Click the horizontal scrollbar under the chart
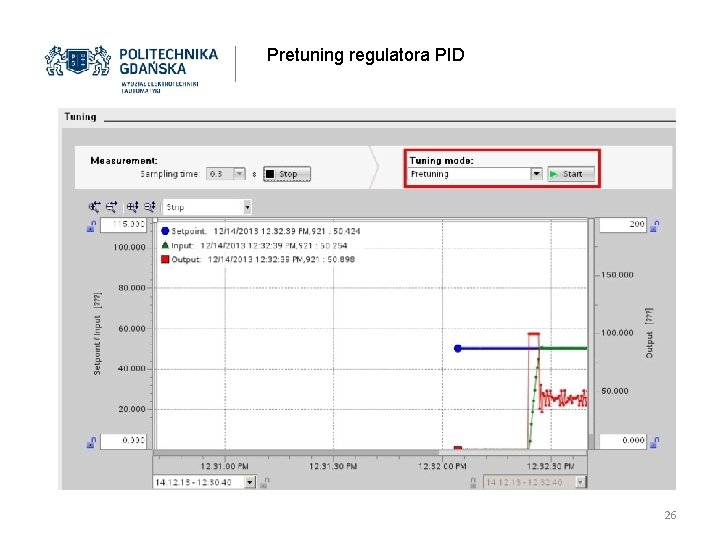The width and height of the screenshot is (720, 540). pyautogui.click(x=370, y=452)
